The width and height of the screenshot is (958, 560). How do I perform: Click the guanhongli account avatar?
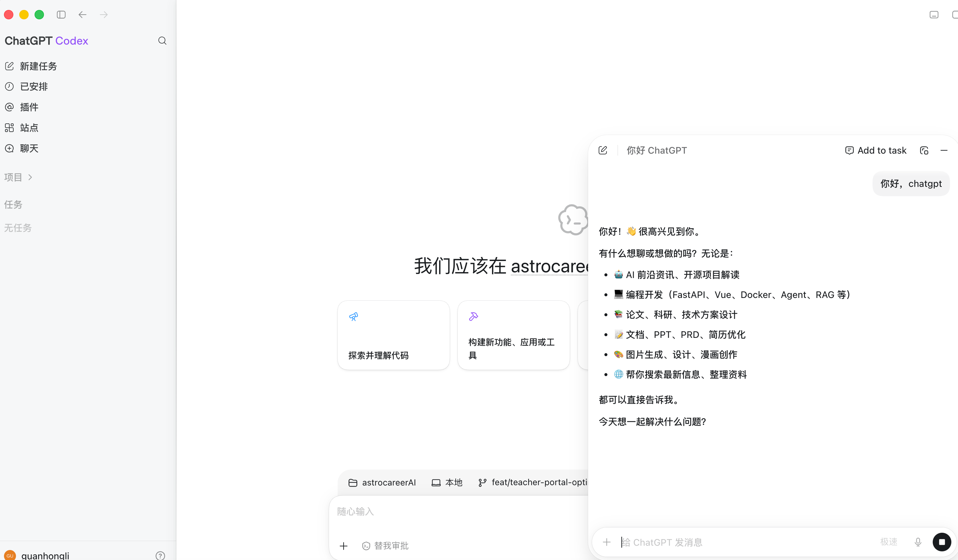click(x=10, y=555)
